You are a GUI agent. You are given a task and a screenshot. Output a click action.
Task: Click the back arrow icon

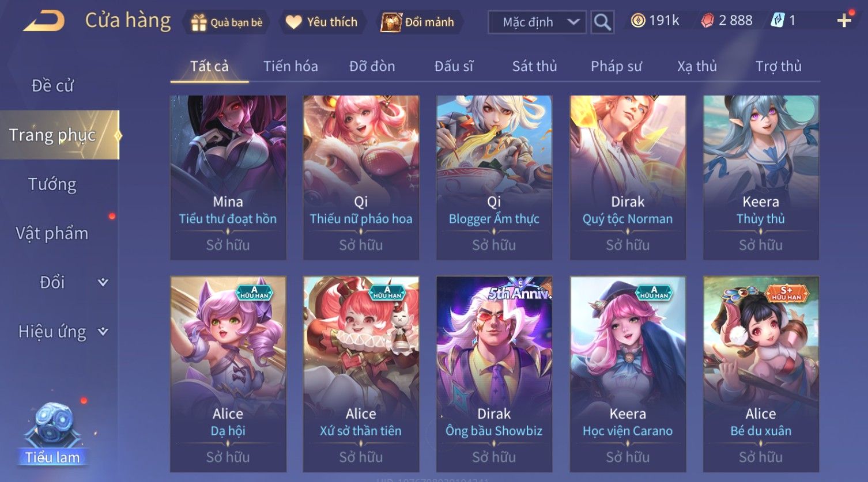pos(44,21)
